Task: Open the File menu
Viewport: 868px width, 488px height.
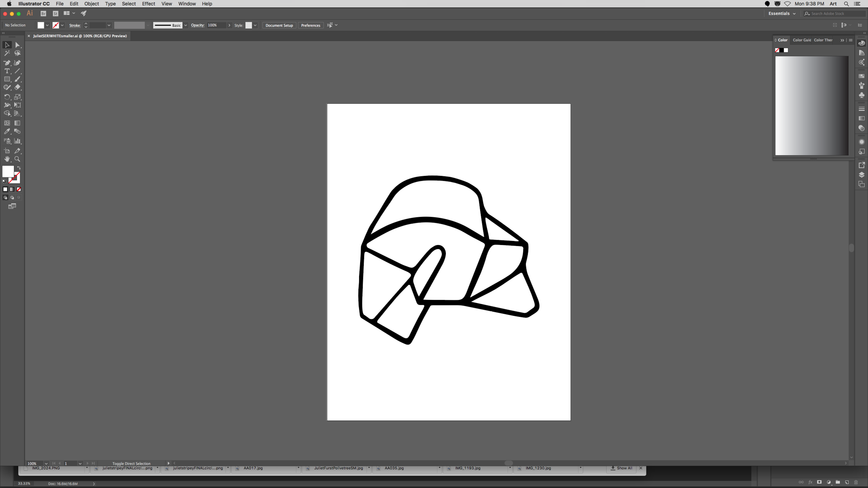Action: (60, 4)
